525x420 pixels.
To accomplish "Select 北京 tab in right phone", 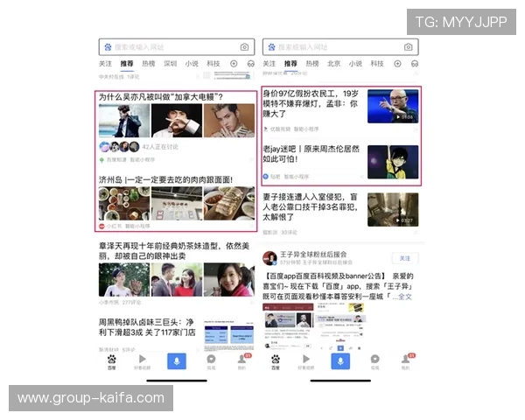I will (x=334, y=64).
